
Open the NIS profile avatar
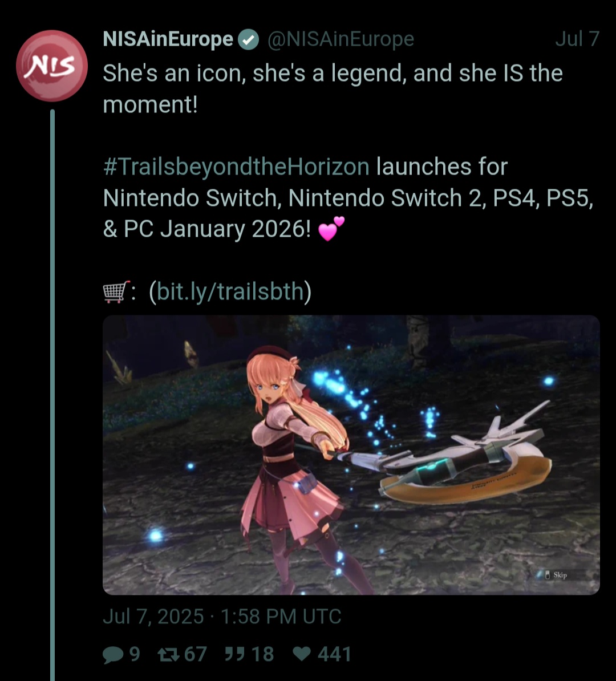pos(52,66)
